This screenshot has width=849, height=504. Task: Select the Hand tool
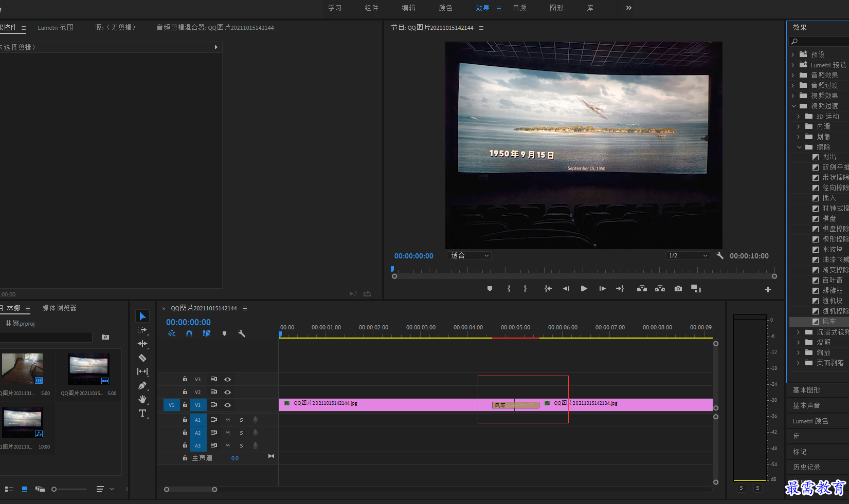click(x=142, y=399)
